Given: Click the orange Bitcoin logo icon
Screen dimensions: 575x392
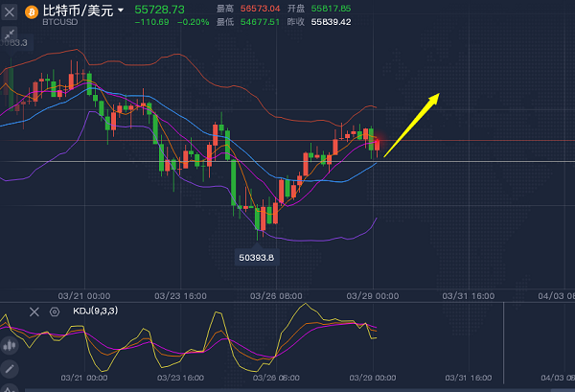Looking at the screenshot, I should [x=31, y=12].
